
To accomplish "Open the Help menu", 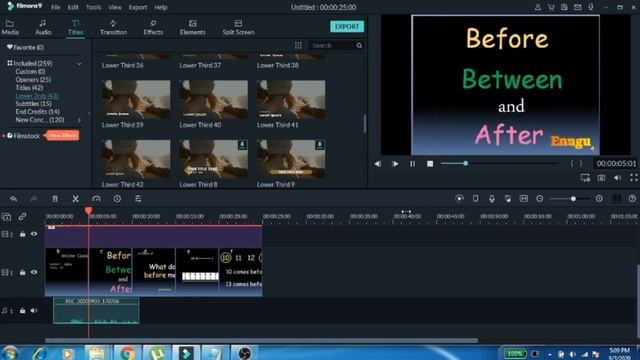I will pos(161,7).
